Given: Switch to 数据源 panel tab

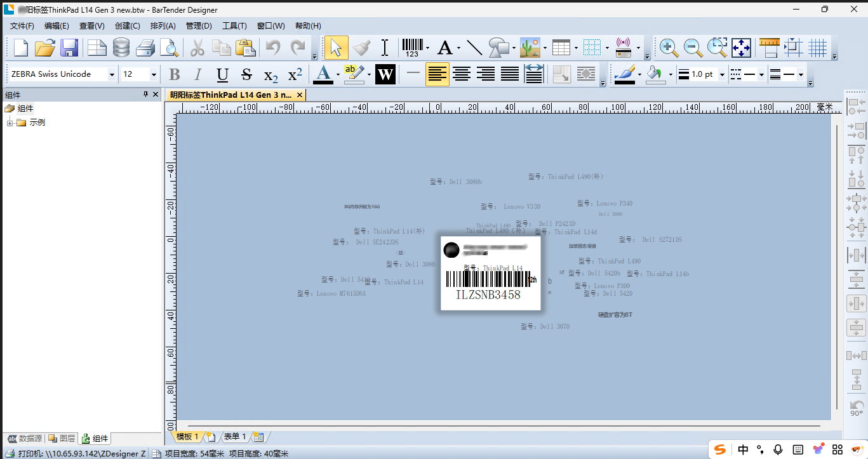Looking at the screenshot, I should [x=25, y=439].
